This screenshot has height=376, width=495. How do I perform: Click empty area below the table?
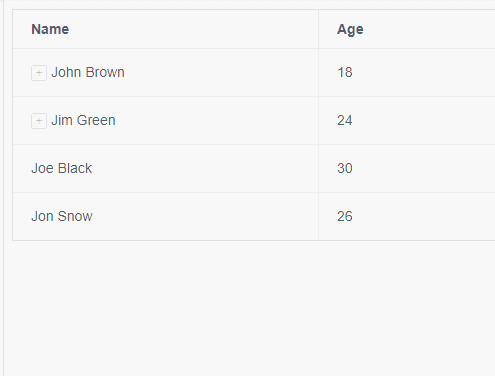pos(250,307)
